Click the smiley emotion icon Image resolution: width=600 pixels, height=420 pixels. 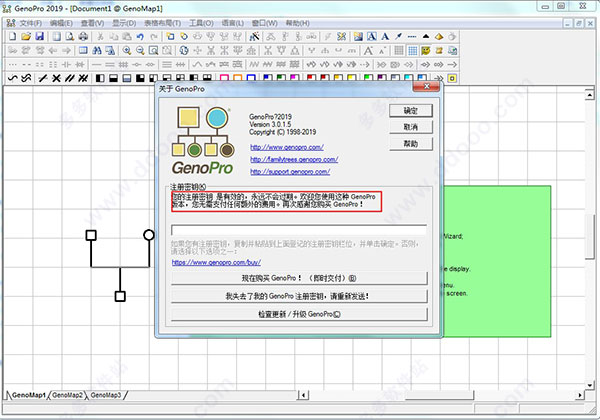[x=426, y=50]
